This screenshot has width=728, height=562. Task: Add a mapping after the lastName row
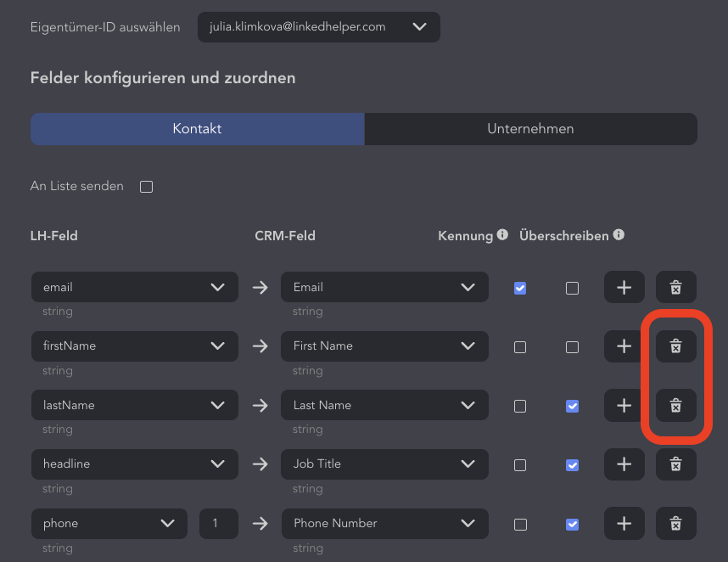[x=624, y=406]
